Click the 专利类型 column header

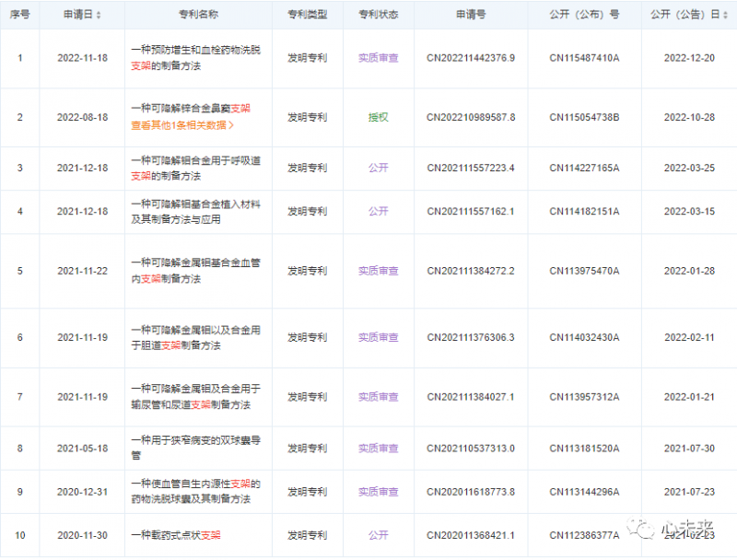click(307, 16)
